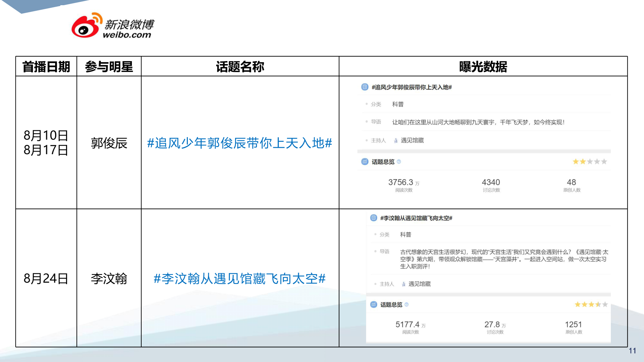The width and height of the screenshot is (644, 362).
Task: Click the 科普 category value in second panel
Action: pos(405,235)
